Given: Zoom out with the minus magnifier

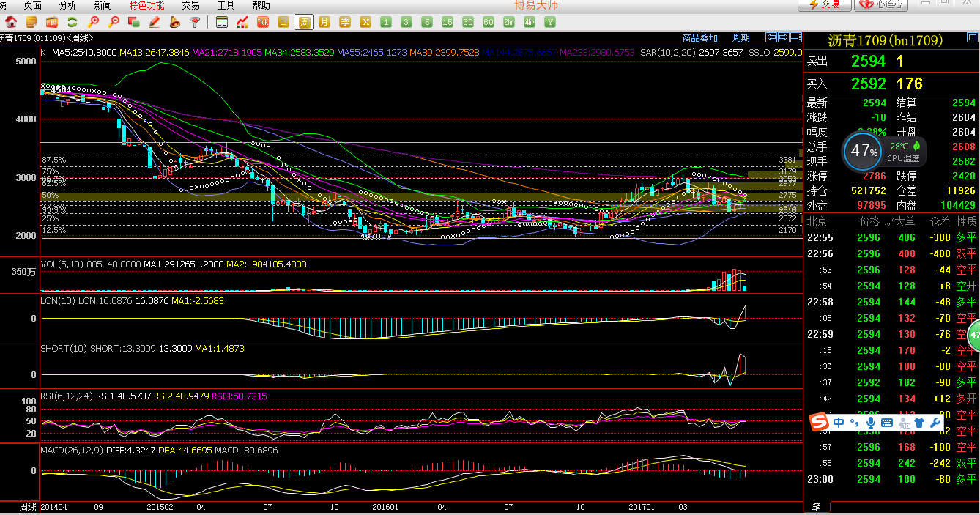Looking at the screenshot, I should (114, 22).
